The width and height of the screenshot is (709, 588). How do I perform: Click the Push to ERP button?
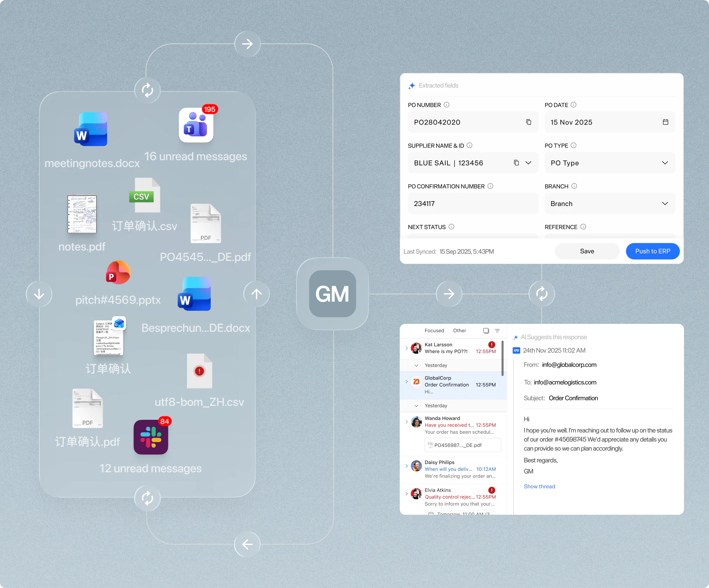click(652, 251)
